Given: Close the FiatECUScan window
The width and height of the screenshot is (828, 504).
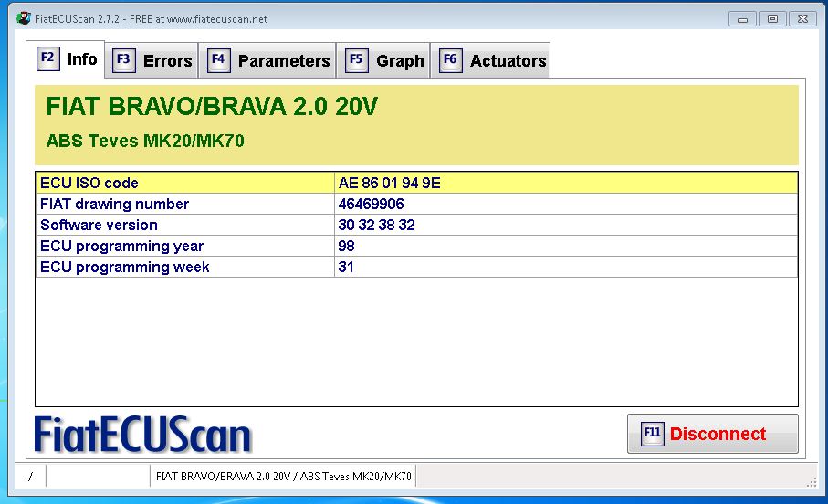Looking at the screenshot, I should coord(802,19).
